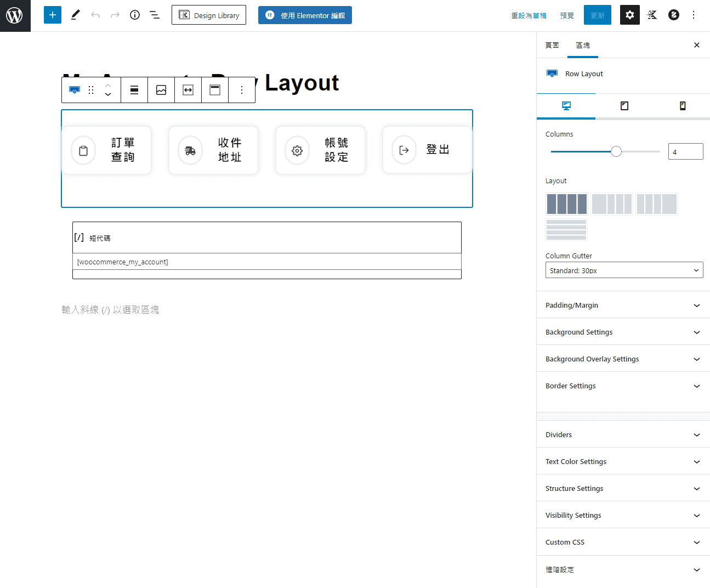Move the block up
Viewport: 710px width, 588px height.
pyautogui.click(x=108, y=85)
